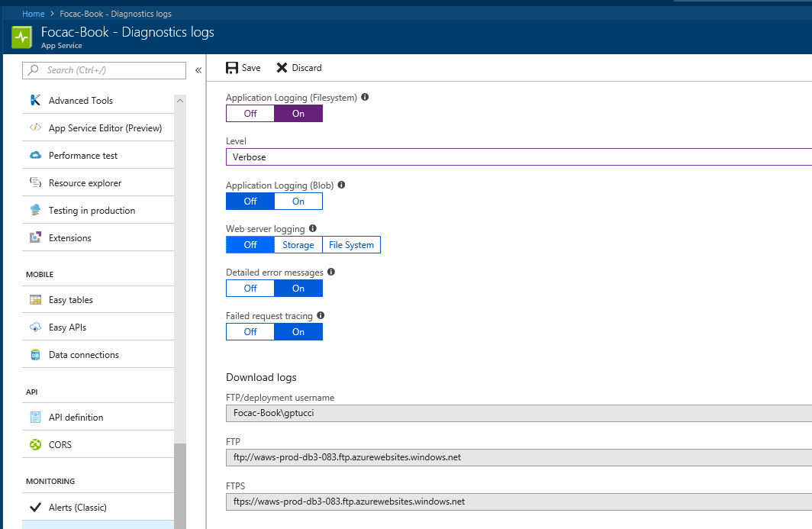Show info for Web server logging

[312, 228]
